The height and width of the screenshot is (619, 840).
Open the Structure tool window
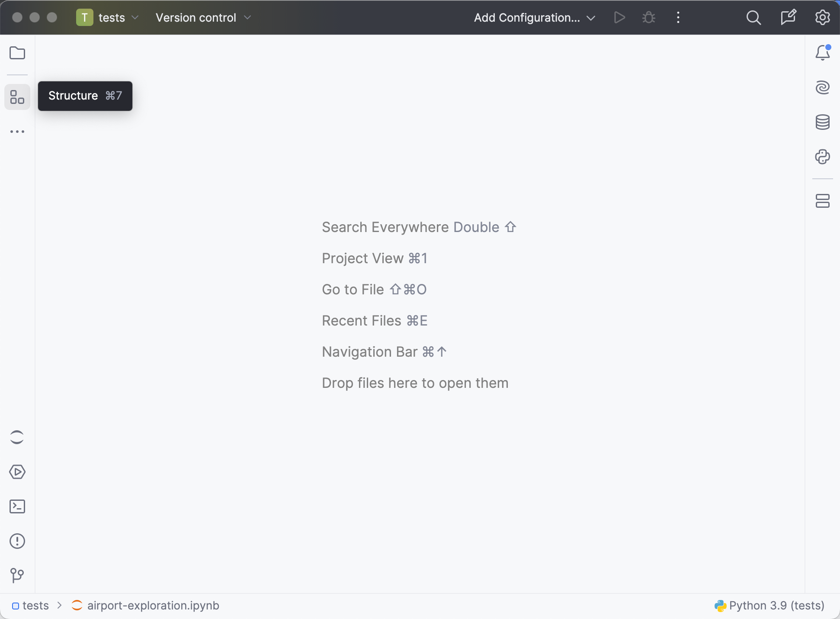(17, 97)
